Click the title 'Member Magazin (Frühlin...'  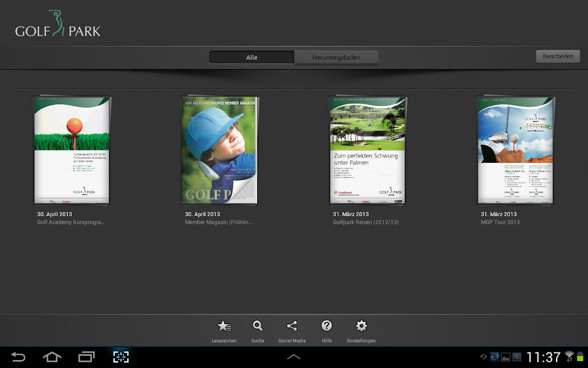tap(219, 223)
